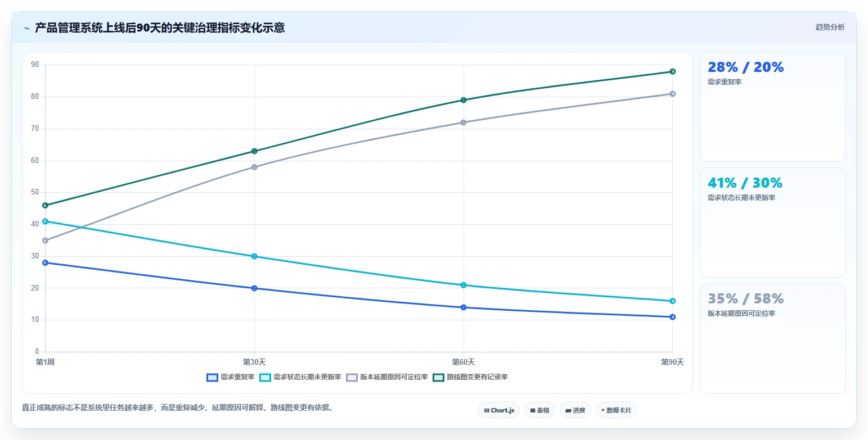Click the 第30天 x-axis label
Screen dimensions: 868x440
(x=254, y=362)
